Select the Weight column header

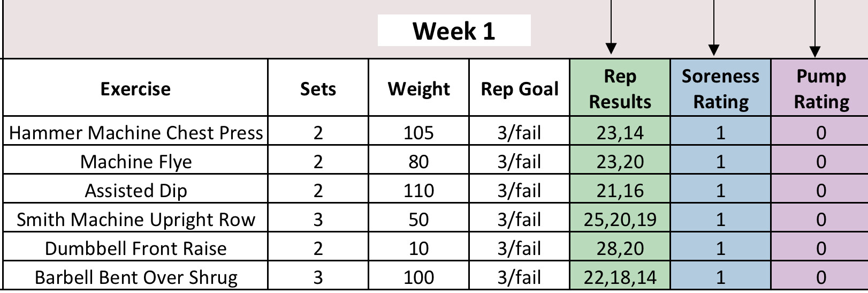(x=418, y=88)
